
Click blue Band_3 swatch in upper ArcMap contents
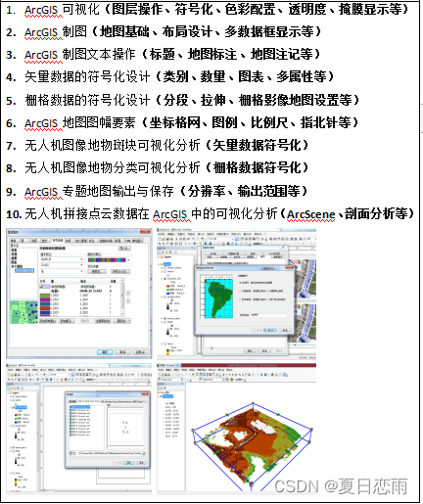pos(168,293)
